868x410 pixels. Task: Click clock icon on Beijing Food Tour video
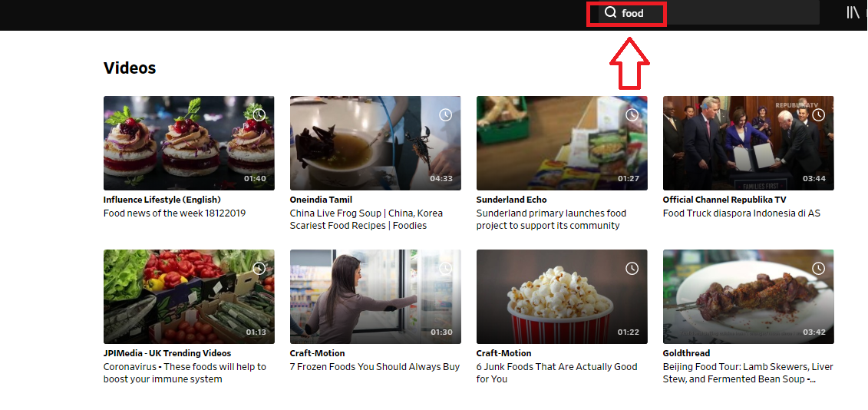pyautogui.click(x=819, y=268)
